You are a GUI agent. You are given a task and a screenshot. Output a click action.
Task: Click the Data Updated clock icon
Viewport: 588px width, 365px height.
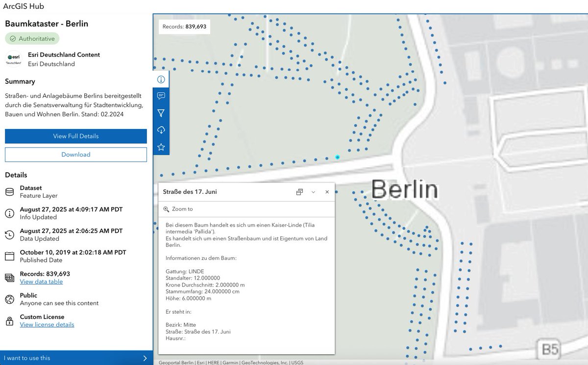[x=9, y=235]
